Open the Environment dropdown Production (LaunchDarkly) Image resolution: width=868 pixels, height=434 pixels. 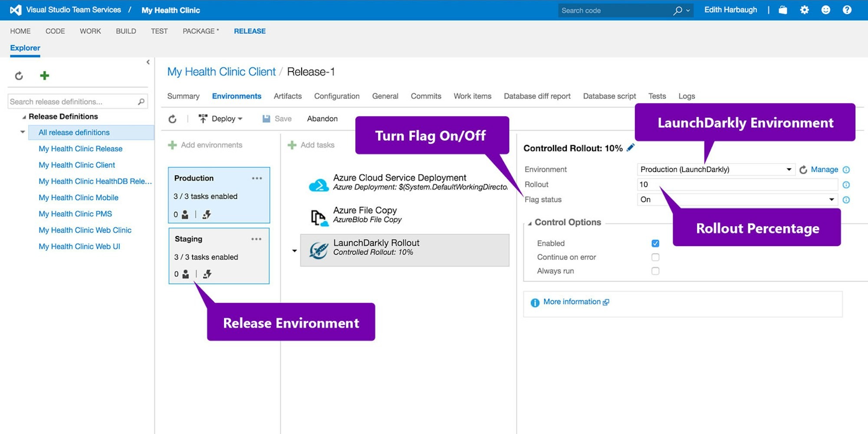pos(716,169)
